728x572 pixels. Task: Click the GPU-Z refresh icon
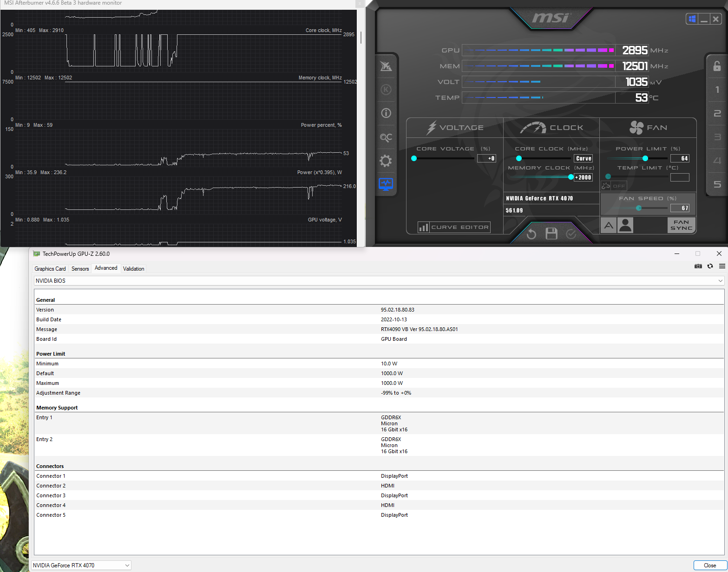click(710, 266)
